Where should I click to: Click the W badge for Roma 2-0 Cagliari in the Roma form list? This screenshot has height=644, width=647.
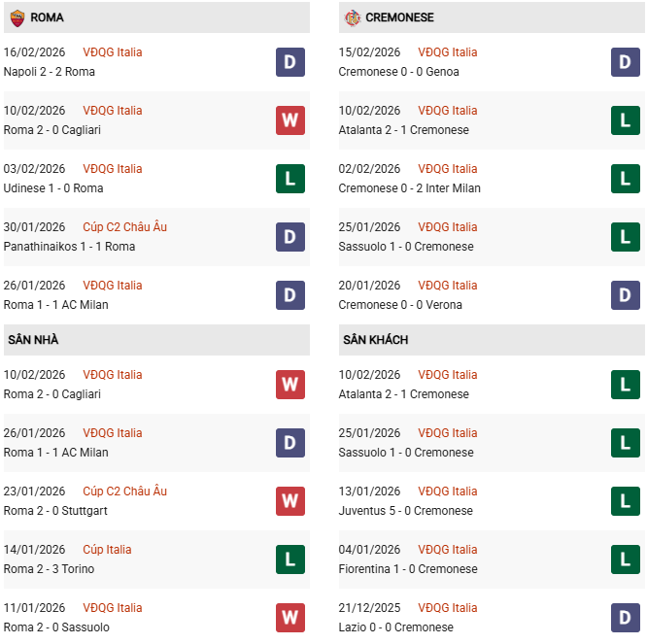click(289, 120)
